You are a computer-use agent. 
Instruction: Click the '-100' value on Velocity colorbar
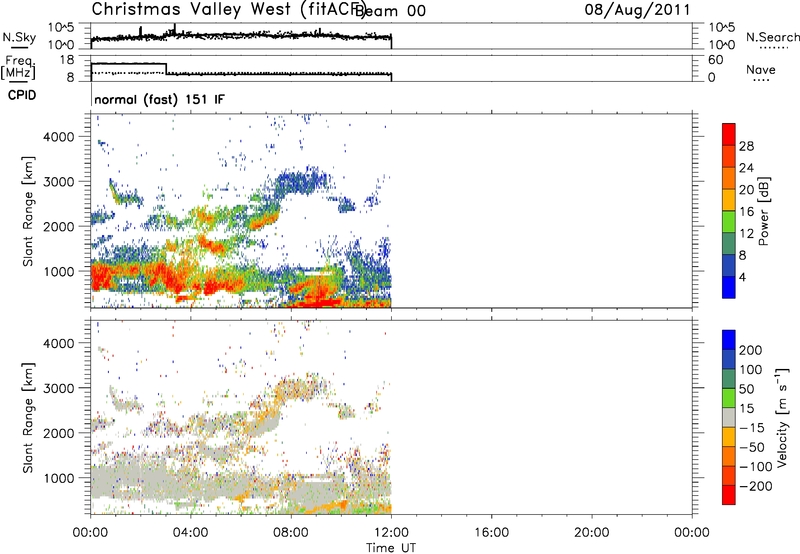click(756, 466)
